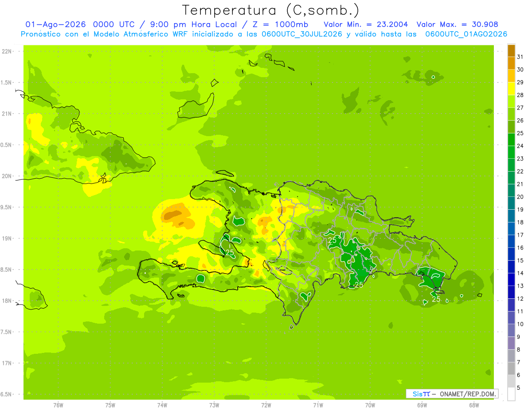Click the '19N' latitude axis label
532x411 pixels.
(x=7, y=239)
